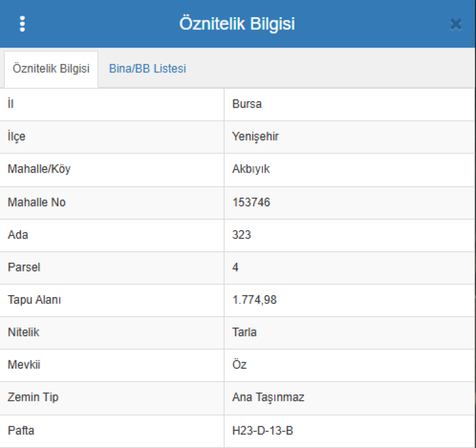
Task: Select the Tarla value in Nitelik row
Action: (x=244, y=333)
